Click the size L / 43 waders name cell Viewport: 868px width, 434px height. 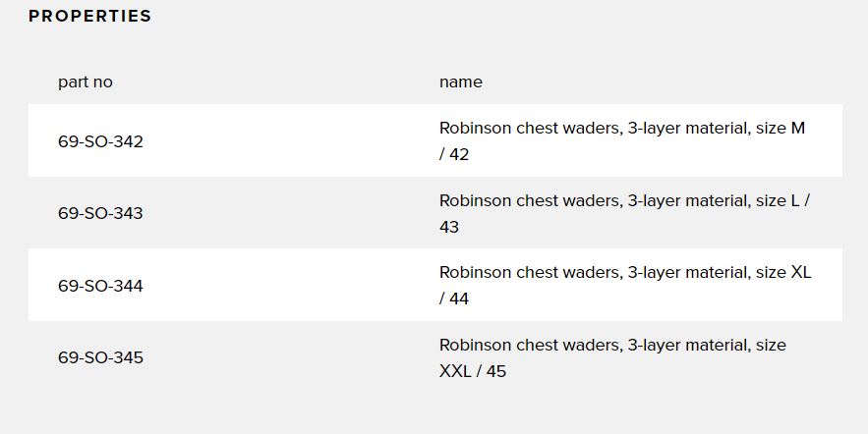tap(624, 213)
